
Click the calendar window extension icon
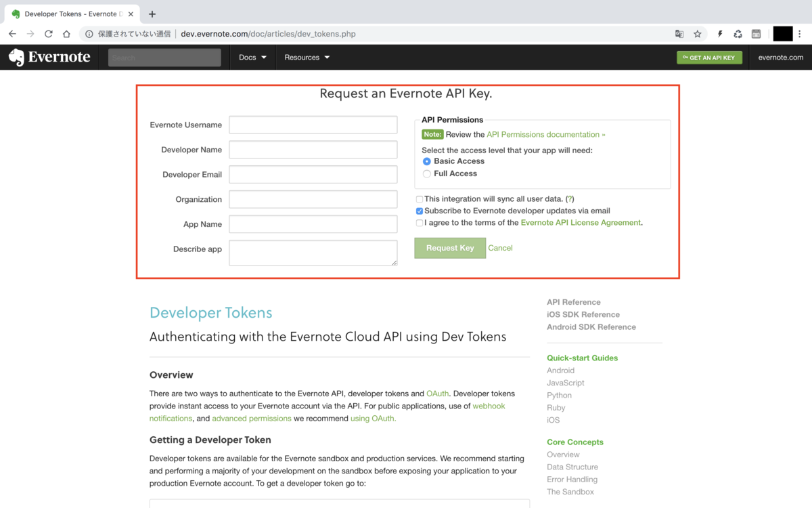pyautogui.click(x=756, y=34)
